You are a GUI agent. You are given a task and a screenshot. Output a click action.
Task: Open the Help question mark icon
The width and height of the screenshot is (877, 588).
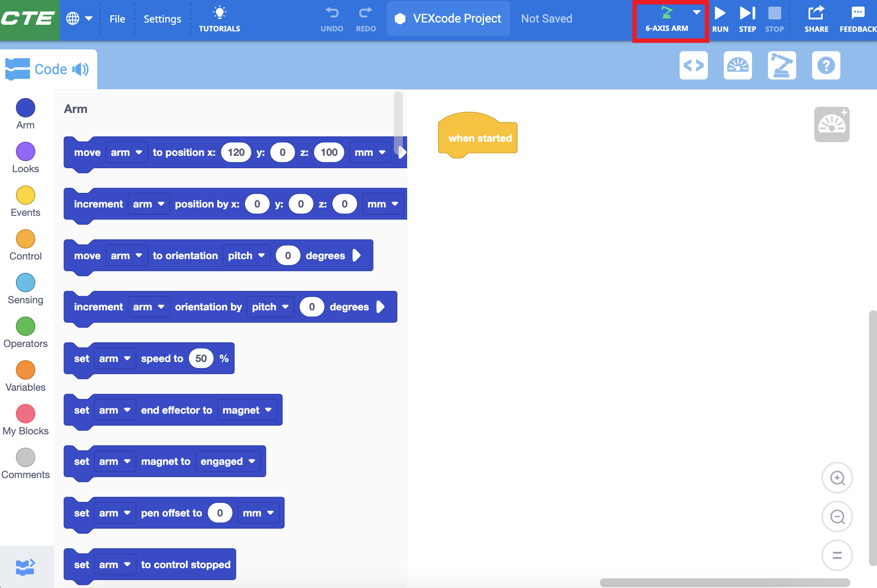[x=826, y=65]
